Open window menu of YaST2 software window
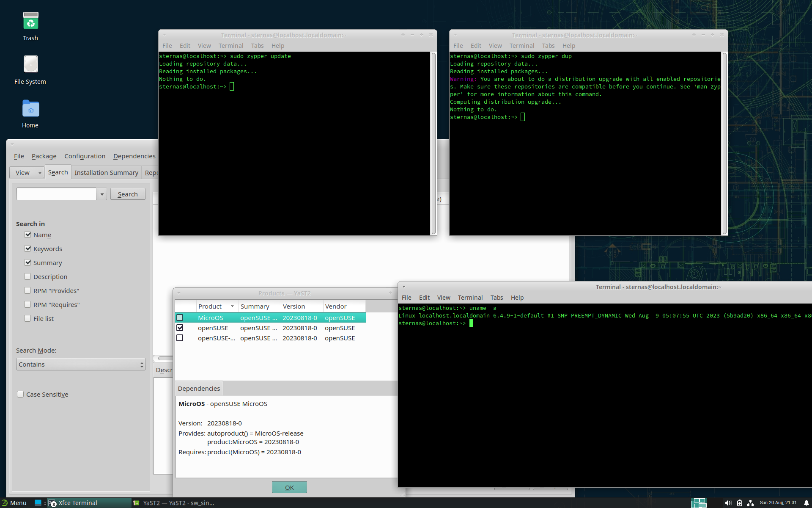This screenshot has height=508, width=812. 12,144
